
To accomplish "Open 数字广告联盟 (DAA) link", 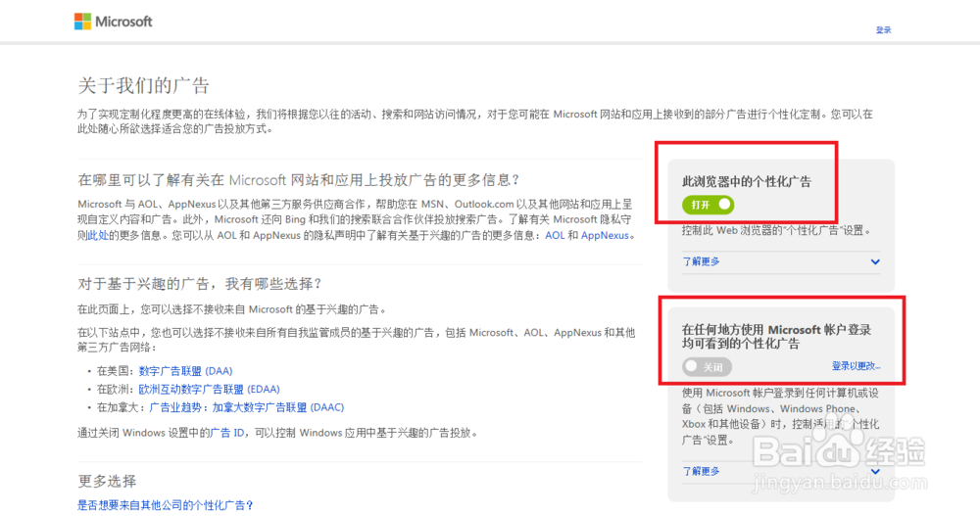I will tap(185, 371).
